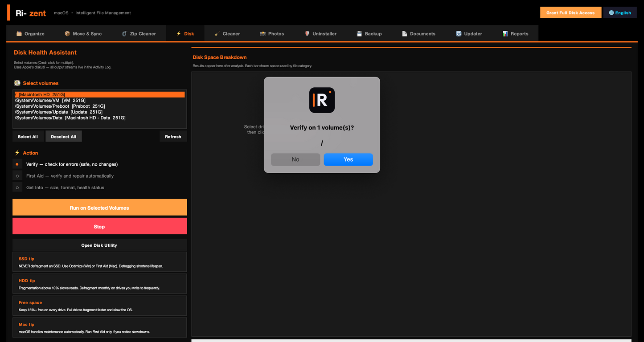Image resolution: width=644 pixels, height=342 pixels.
Task: Open the English language selector
Action: [620, 12]
